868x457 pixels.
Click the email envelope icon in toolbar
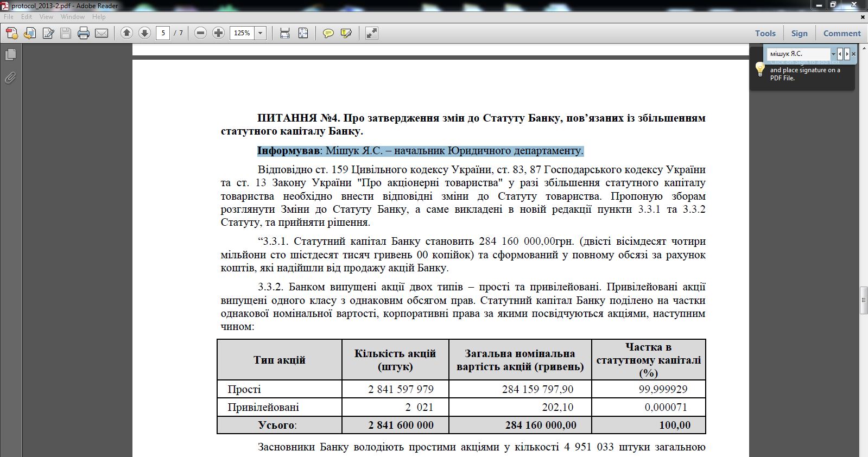(102, 34)
